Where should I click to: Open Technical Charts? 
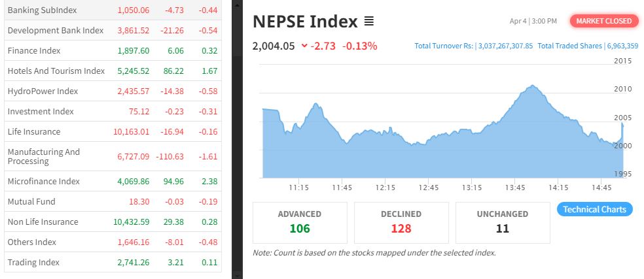click(594, 209)
